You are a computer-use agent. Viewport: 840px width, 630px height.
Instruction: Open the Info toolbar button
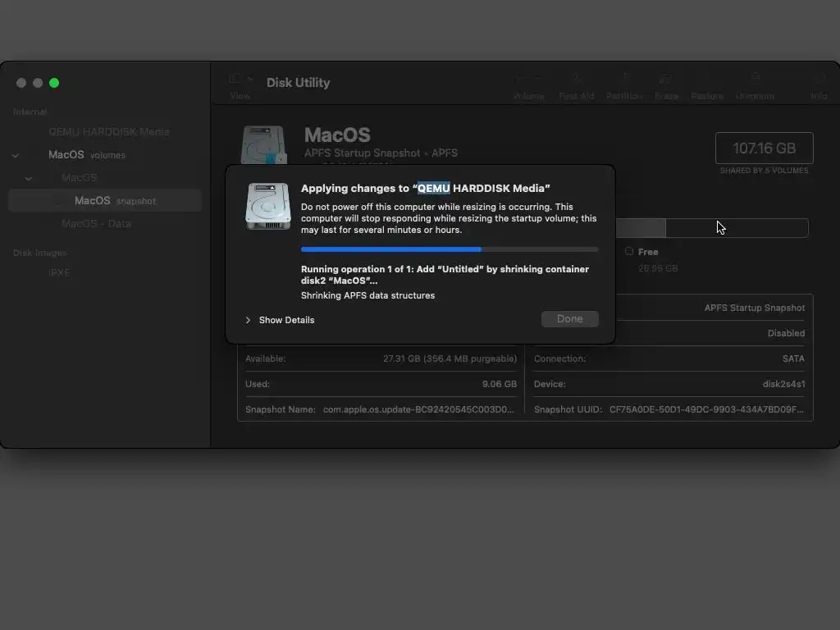click(819, 86)
